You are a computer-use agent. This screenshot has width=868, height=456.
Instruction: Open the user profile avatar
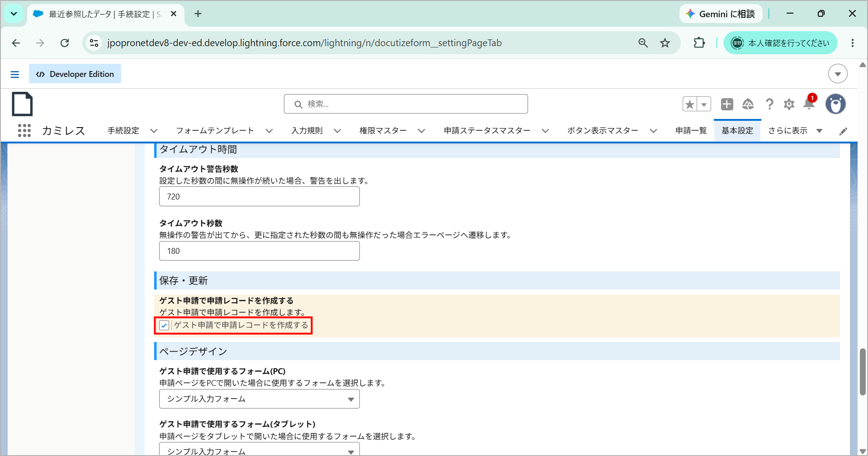[x=835, y=104]
